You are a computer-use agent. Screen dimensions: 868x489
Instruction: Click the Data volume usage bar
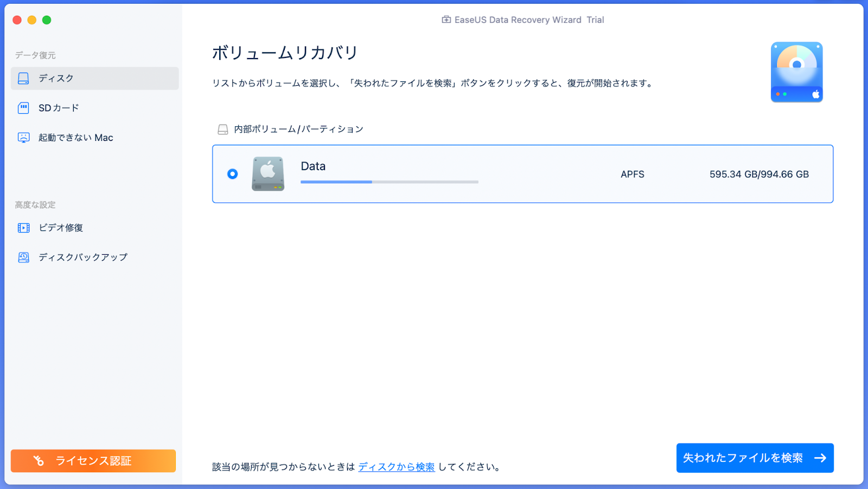[x=390, y=182]
